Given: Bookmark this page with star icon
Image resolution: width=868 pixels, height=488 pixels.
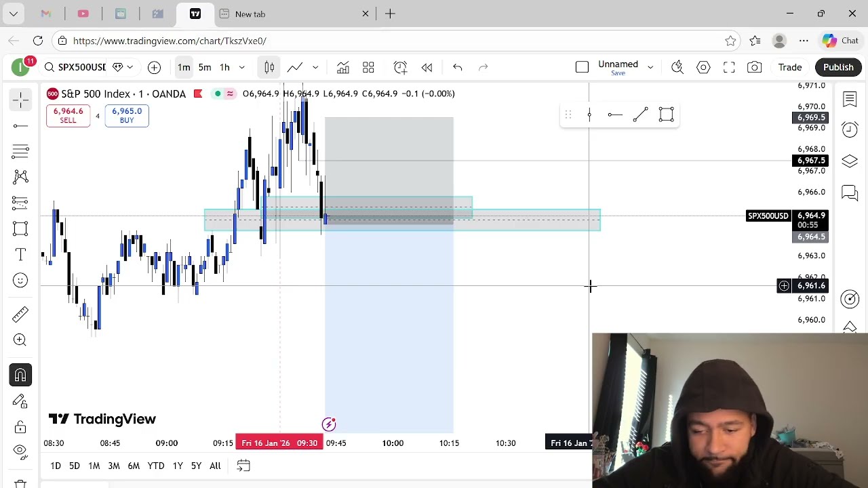Looking at the screenshot, I should click(x=730, y=41).
